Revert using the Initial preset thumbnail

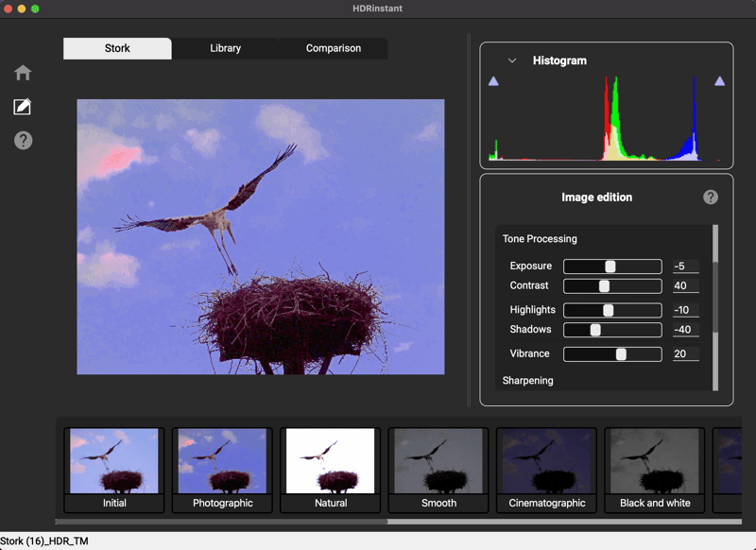(114, 462)
